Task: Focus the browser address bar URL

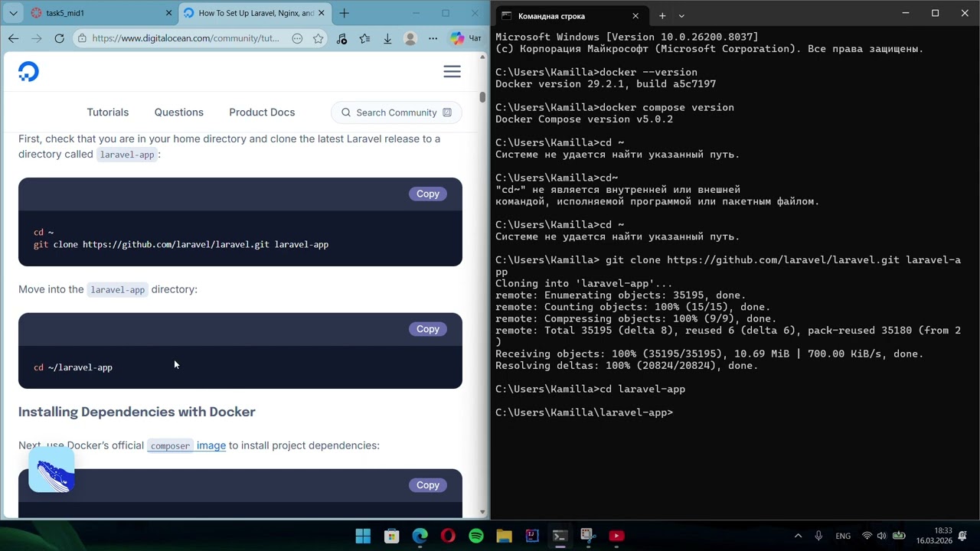Action: (185, 38)
